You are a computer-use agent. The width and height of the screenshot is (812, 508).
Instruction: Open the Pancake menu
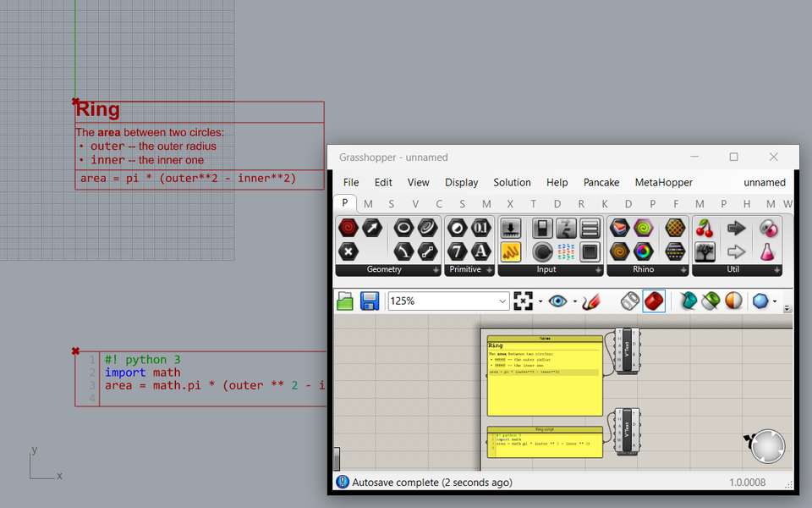pos(601,183)
